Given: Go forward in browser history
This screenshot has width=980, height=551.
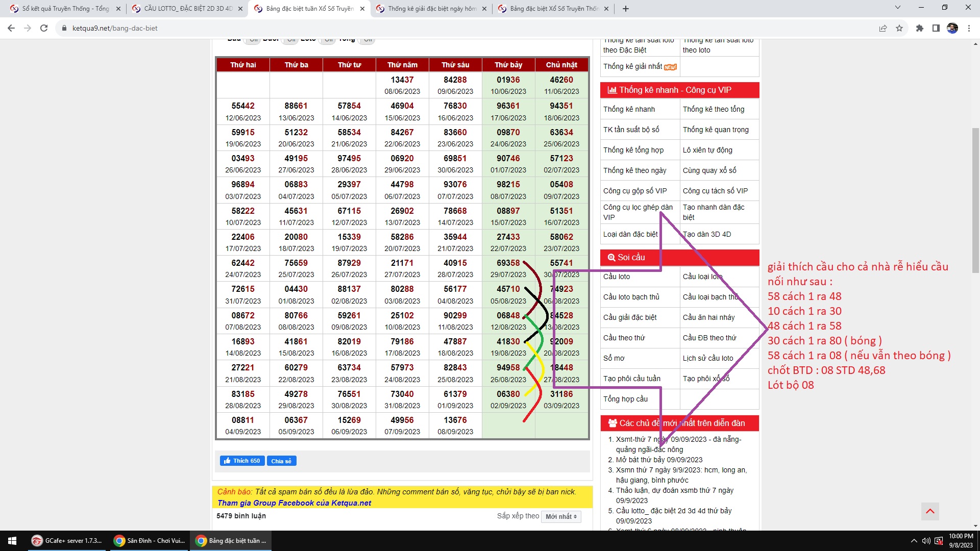Looking at the screenshot, I should pyautogui.click(x=28, y=28).
